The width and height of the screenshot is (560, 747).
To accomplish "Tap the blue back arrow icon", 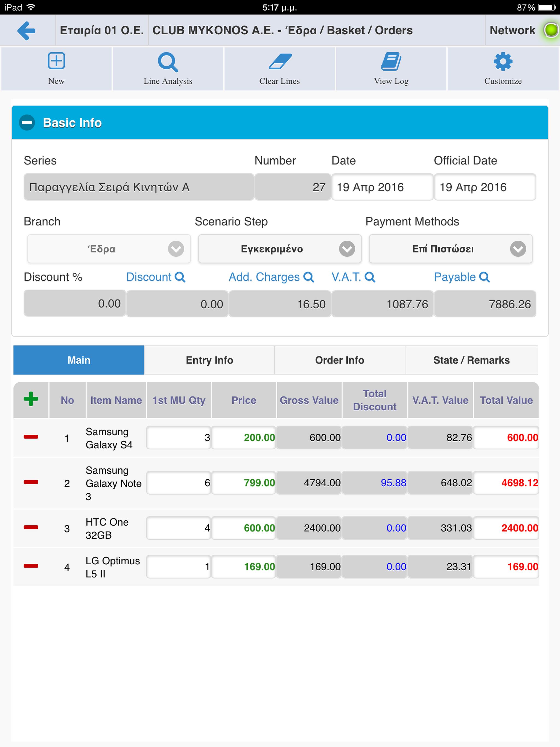I will point(26,30).
